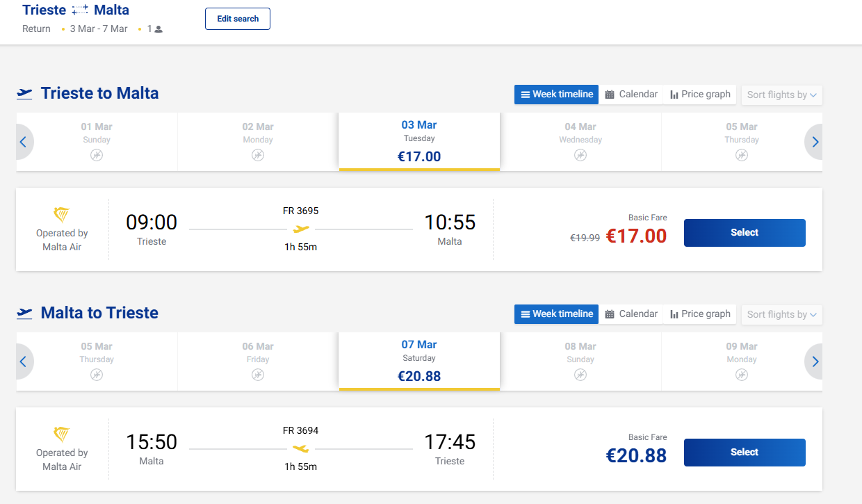Expand Sort flights by dropdown for return
The image size is (862, 504).
[781, 314]
